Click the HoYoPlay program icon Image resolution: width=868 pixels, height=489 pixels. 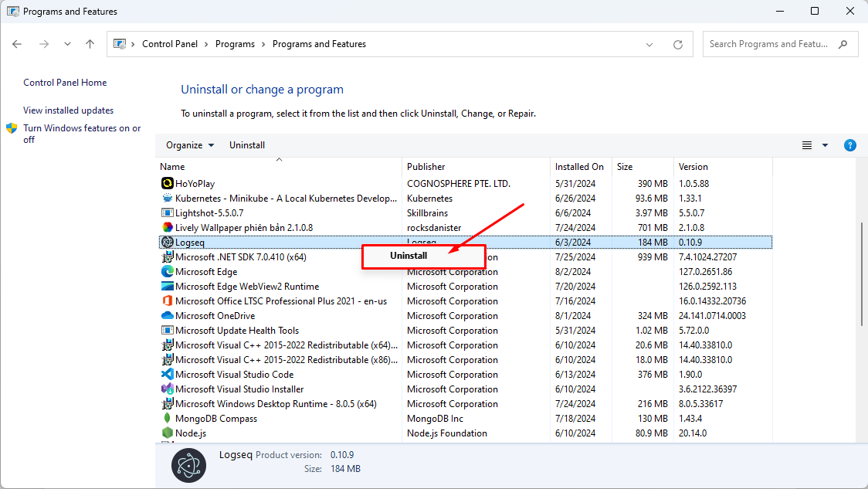[167, 183]
